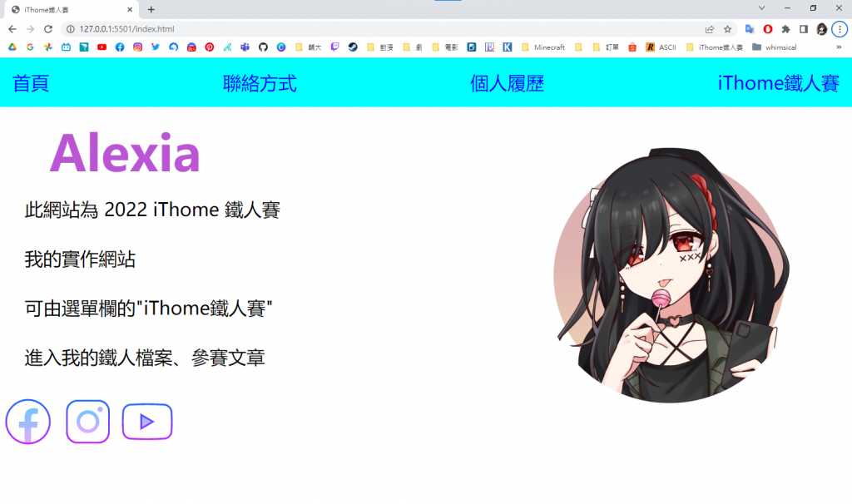852x504 pixels.
Task: Open the GitHub bookmark icon
Action: (x=263, y=47)
